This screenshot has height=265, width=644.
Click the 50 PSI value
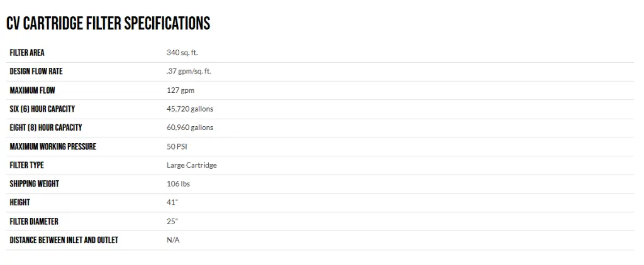point(177,146)
